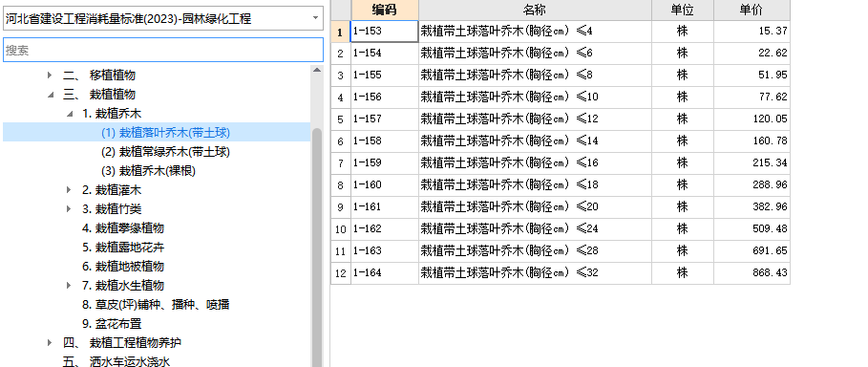Collapse the 三、栽植植物 tree node
This screenshot has height=367, width=868.
51,95
